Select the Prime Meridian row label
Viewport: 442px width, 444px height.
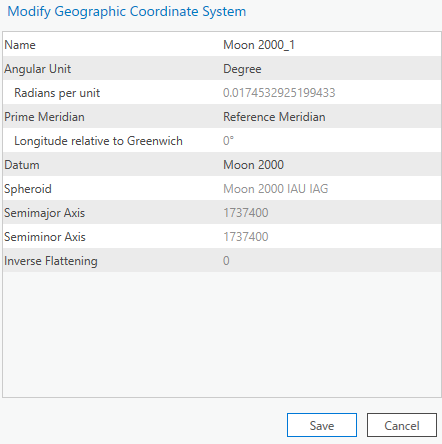point(44,117)
